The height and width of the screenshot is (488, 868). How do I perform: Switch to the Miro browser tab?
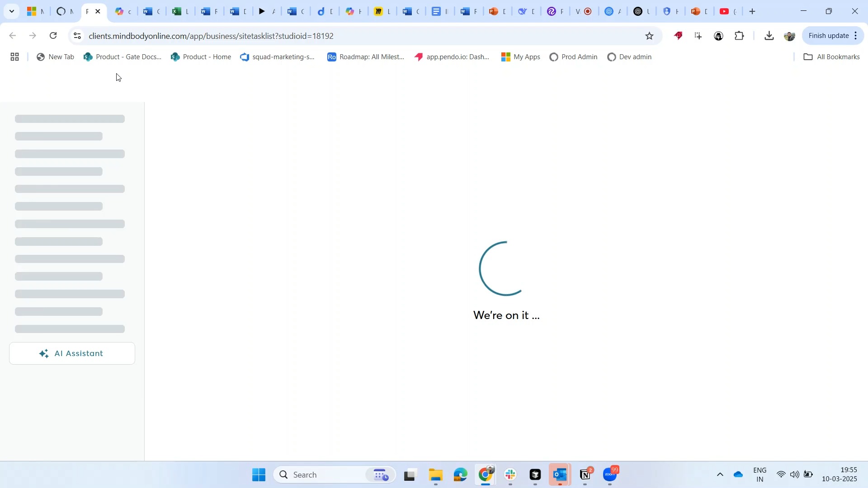[382, 11]
